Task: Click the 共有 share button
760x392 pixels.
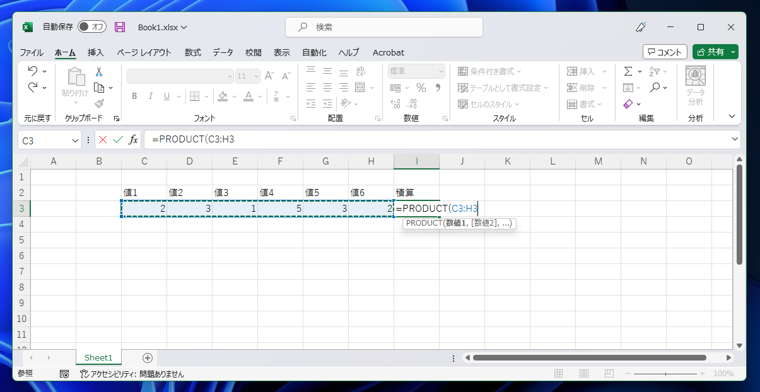Action: click(715, 52)
